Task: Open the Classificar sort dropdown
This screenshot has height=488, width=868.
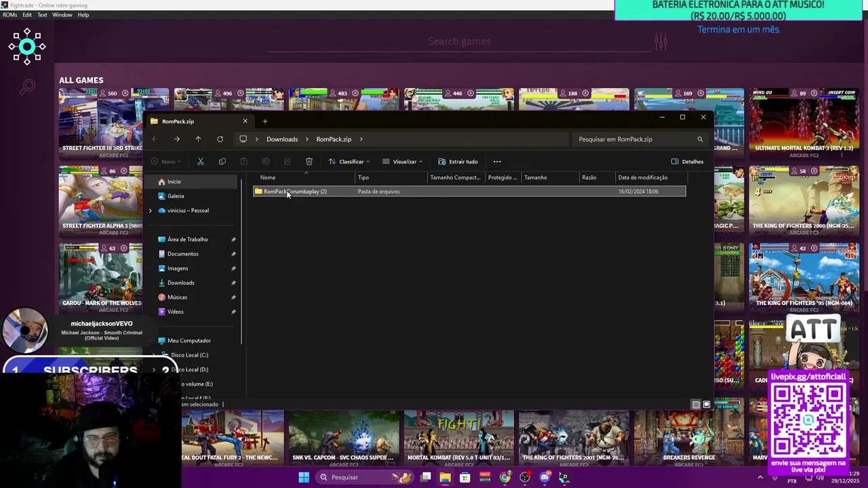Action: [x=349, y=161]
